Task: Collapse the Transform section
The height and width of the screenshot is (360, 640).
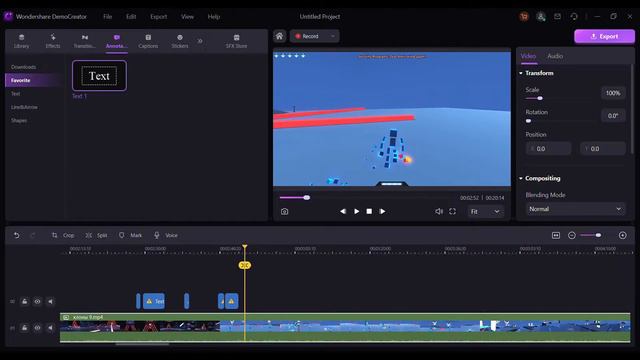Action: point(521,73)
